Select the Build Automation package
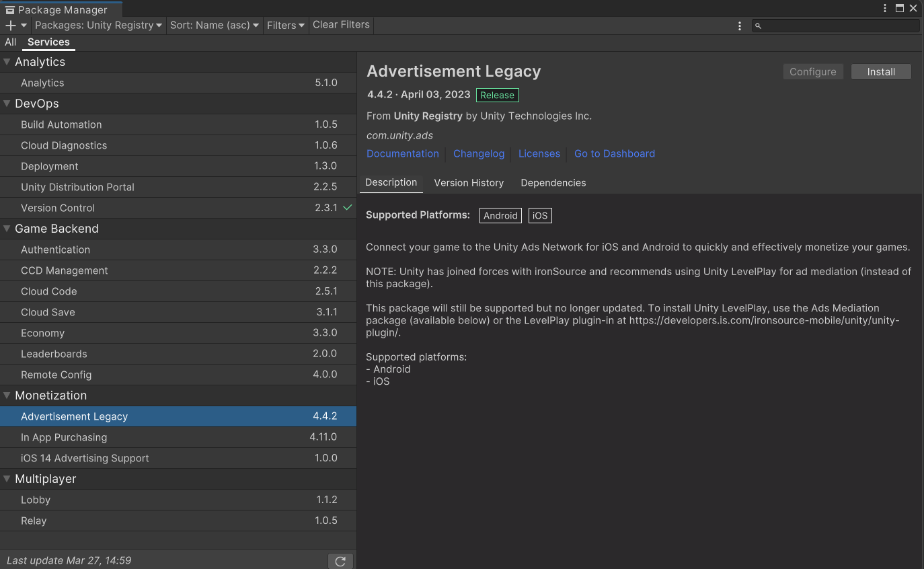This screenshot has width=924, height=569. tap(178, 124)
